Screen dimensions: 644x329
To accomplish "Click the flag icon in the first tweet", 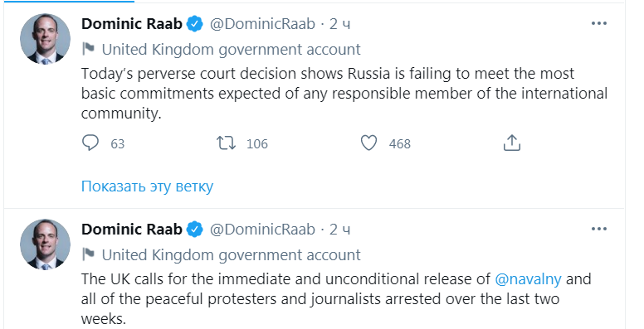I will point(88,49).
